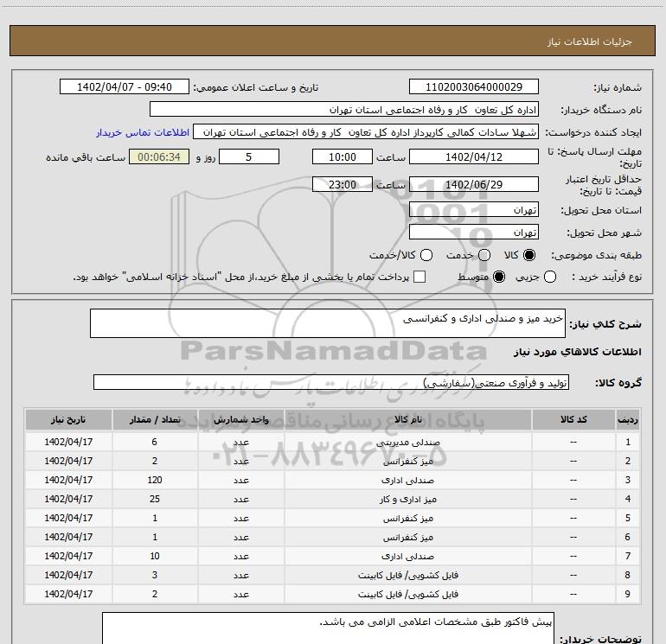Tick the Islamic treasury payment checkbox
Screen dimensions: 666x644
click(x=419, y=277)
